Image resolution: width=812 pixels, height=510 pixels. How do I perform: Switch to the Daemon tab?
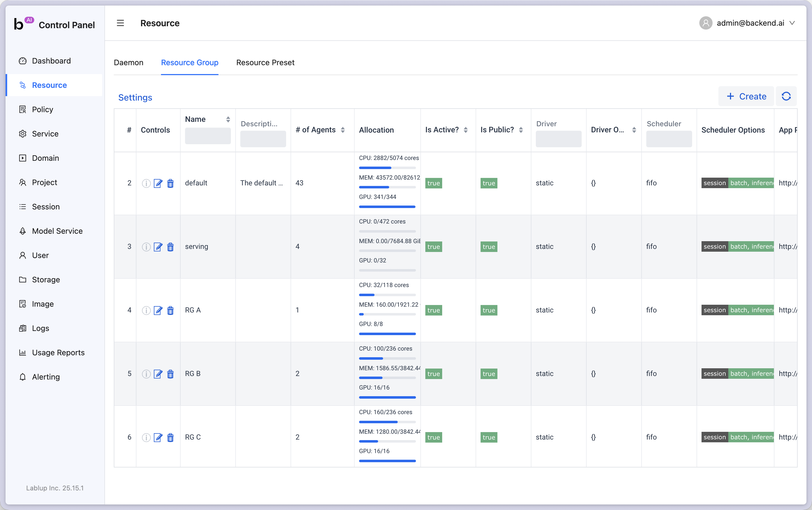point(128,62)
